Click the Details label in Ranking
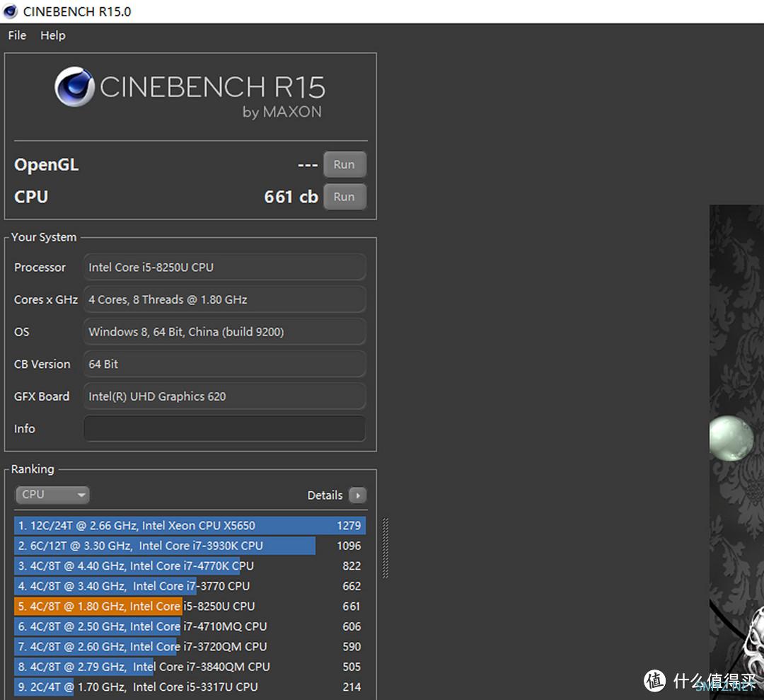Image resolution: width=764 pixels, height=700 pixels. [325, 495]
